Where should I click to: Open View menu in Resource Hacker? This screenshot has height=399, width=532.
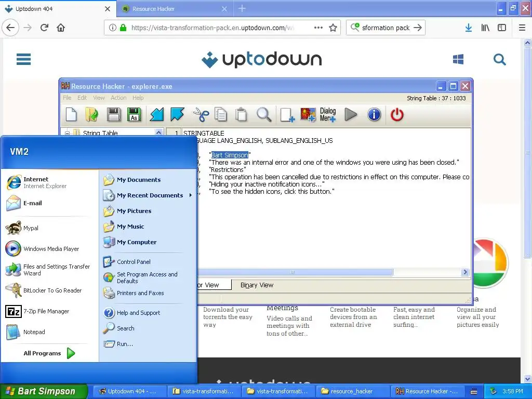point(99,98)
